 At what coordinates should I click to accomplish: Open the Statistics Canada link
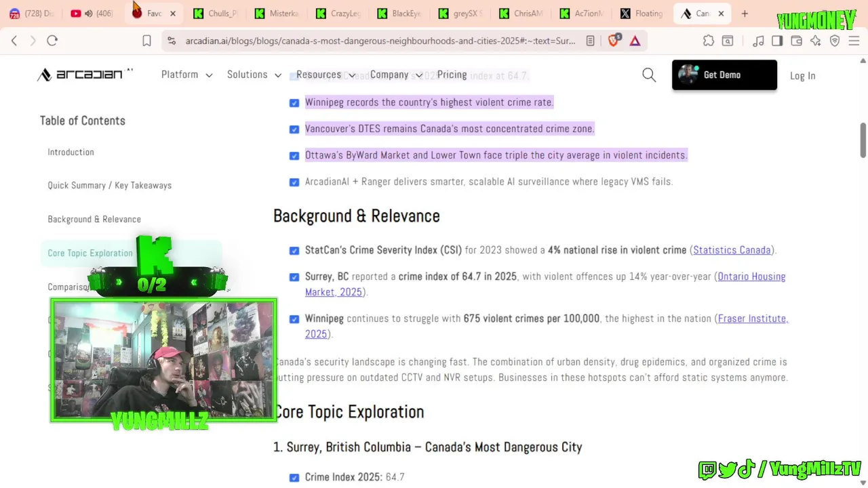[732, 250]
